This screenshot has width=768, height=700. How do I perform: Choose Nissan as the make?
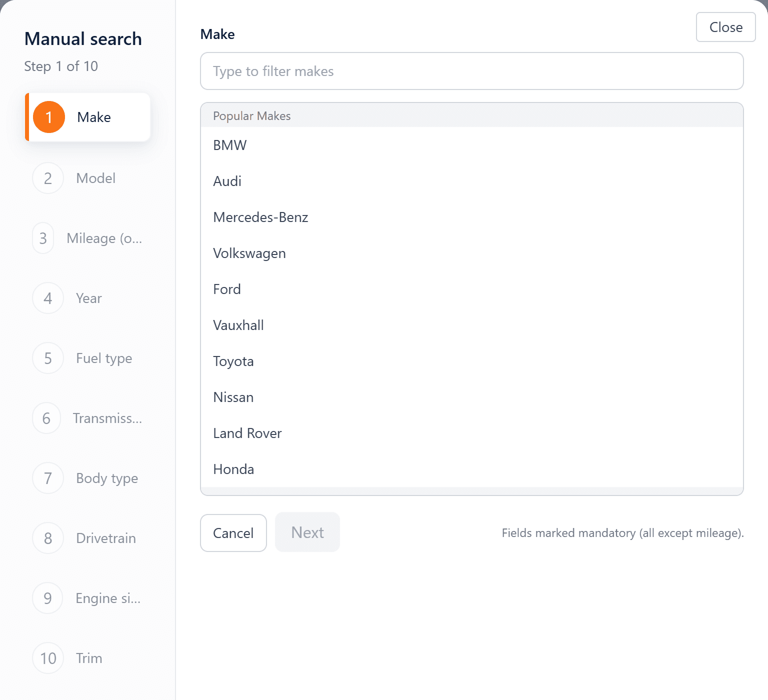(471, 397)
